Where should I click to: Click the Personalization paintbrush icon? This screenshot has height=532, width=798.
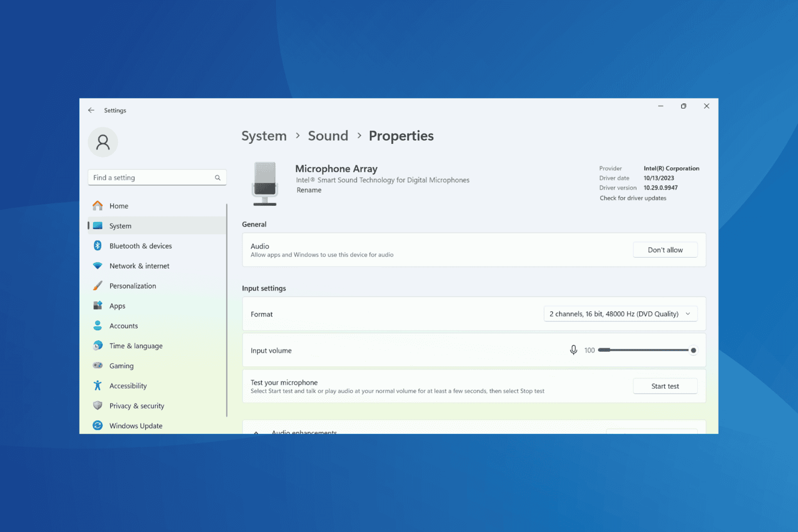pyautogui.click(x=98, y=285)
